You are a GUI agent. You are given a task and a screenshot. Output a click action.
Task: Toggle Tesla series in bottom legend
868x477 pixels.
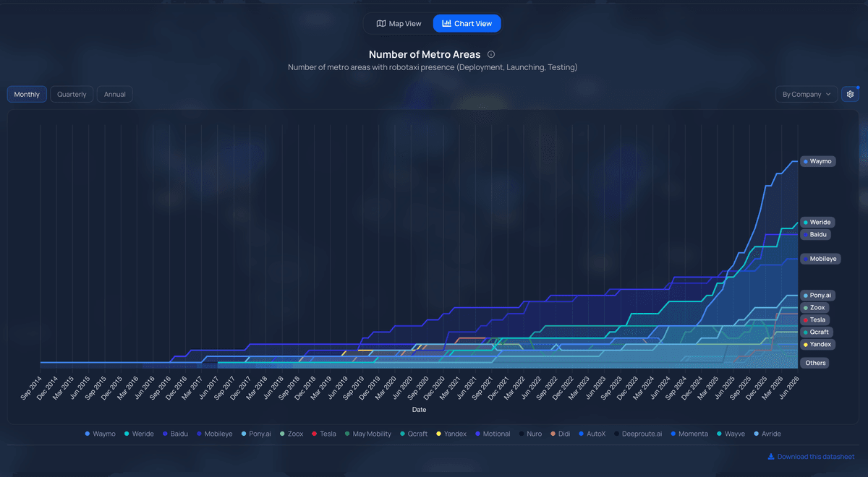point(324,434)
